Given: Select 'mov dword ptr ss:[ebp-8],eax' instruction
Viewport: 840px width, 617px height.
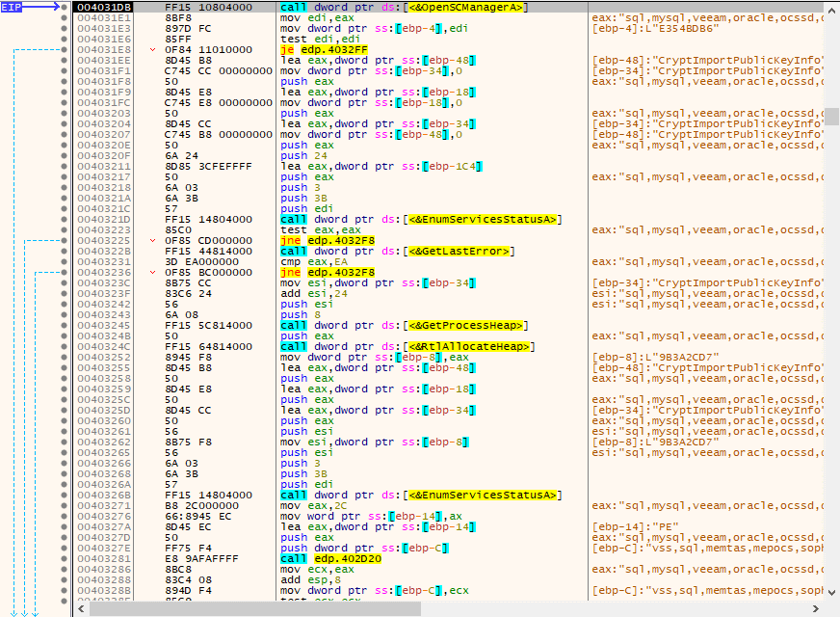Looking at the screenshot, I should click(374, 357).
